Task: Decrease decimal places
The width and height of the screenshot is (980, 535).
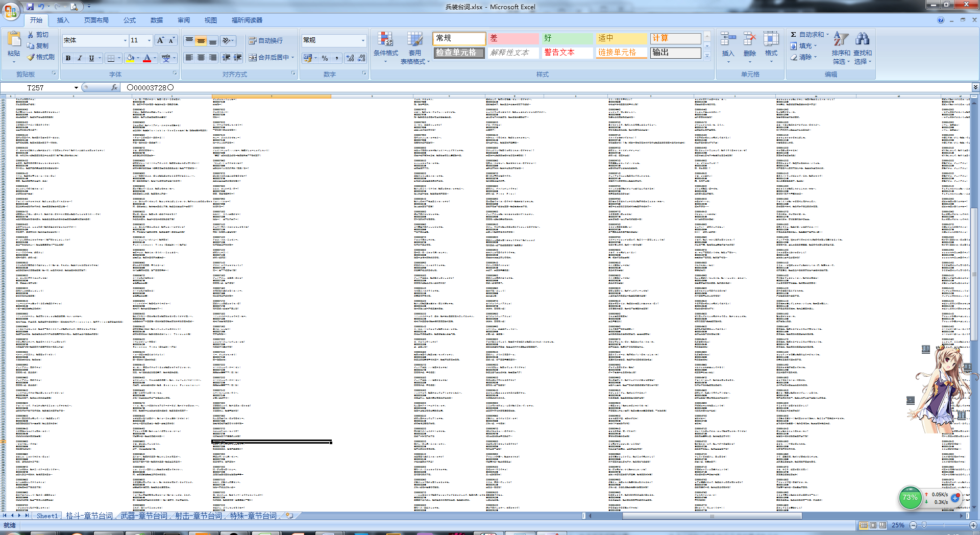Action: (361, 58)
